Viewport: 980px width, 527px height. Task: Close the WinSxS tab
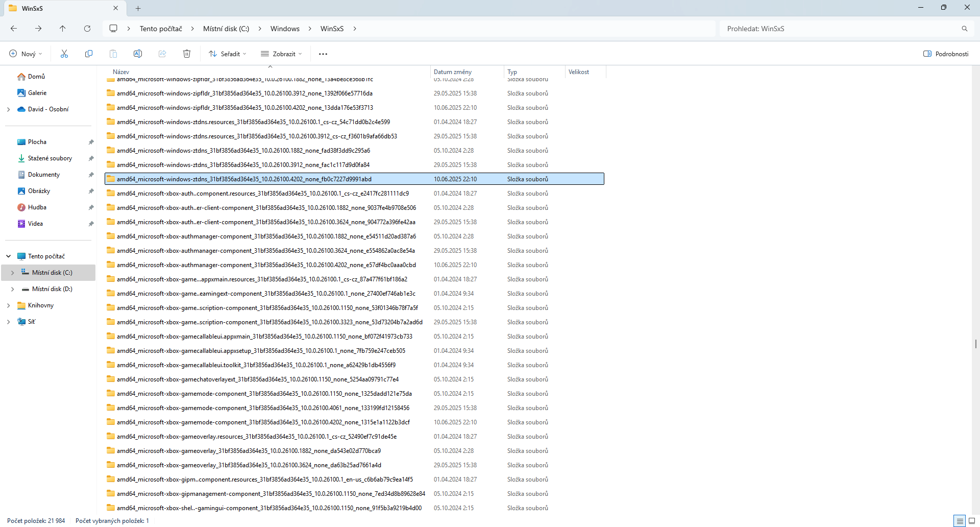[116, 8]
